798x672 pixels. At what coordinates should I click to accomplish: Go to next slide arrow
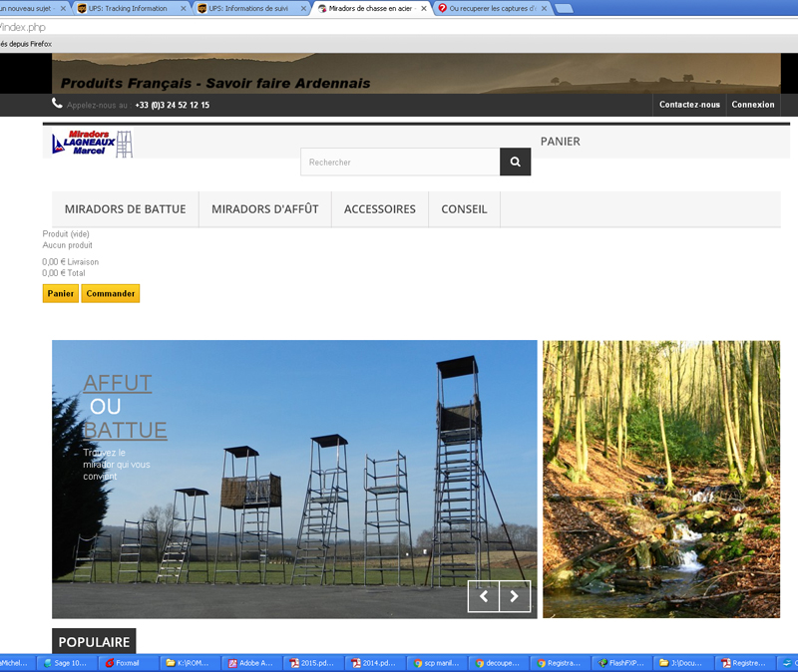[x=515, y=596]
